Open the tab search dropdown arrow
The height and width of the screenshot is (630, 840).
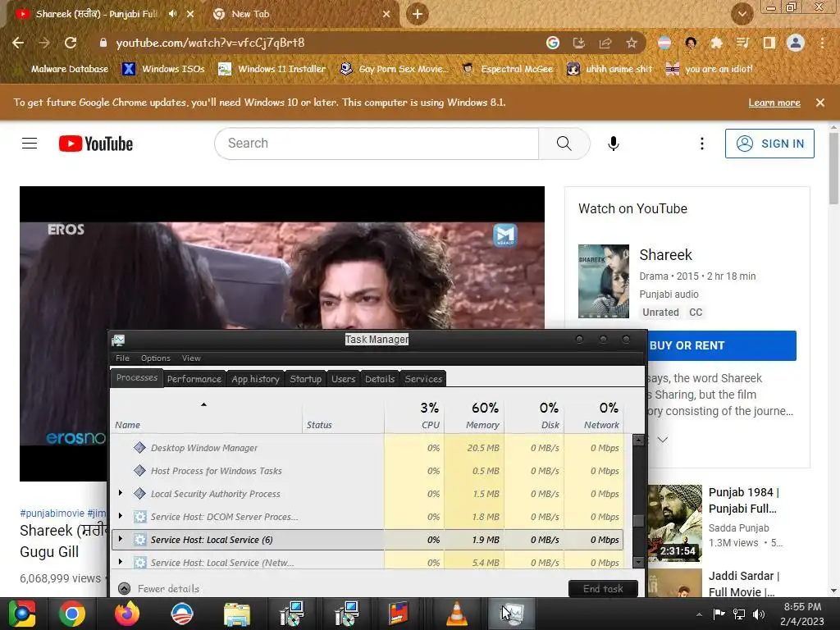(742, 14)
